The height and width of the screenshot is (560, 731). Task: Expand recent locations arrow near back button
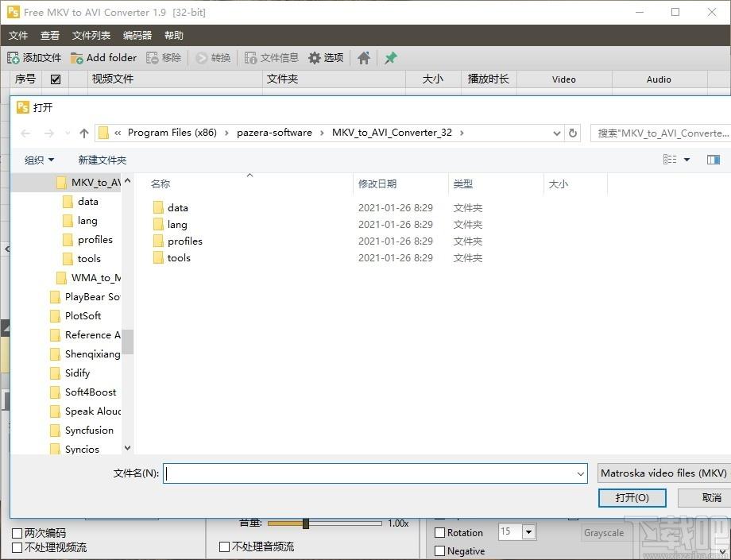68,133
